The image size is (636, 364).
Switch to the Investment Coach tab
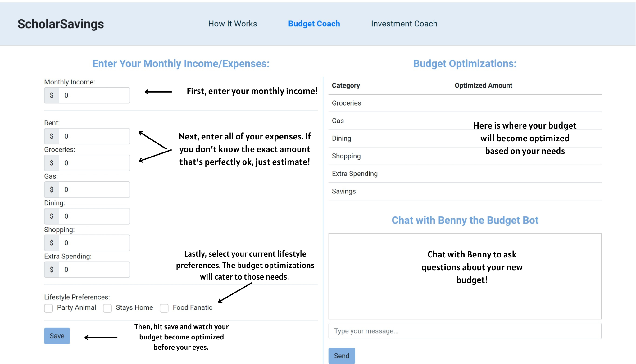[x=404, y=24]
